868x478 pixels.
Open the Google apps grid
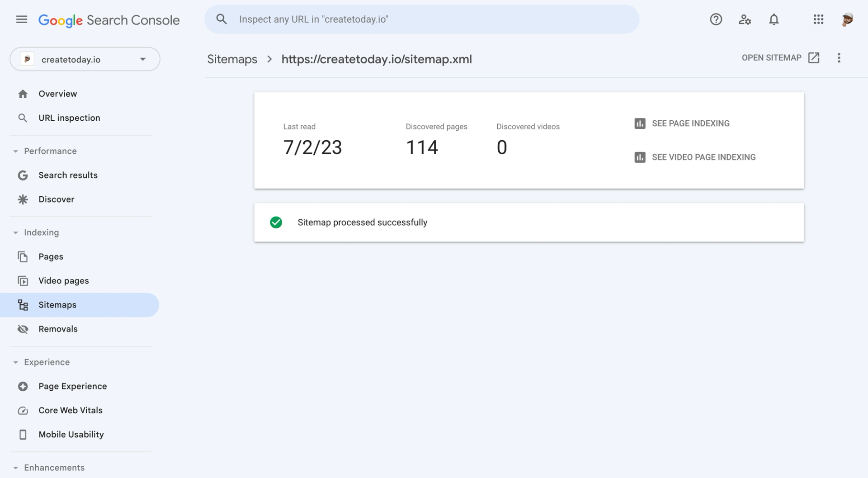pyautogui.click(x=818, y=19)
